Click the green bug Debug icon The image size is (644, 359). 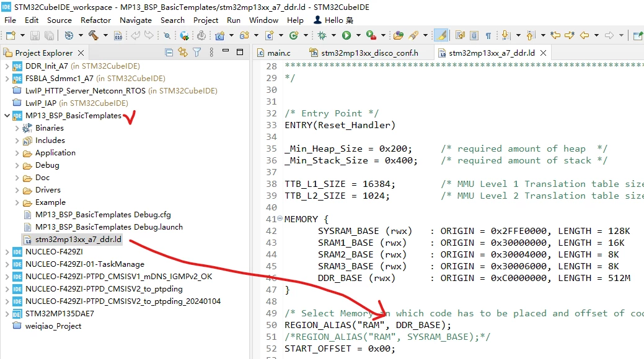pos(322,36)
